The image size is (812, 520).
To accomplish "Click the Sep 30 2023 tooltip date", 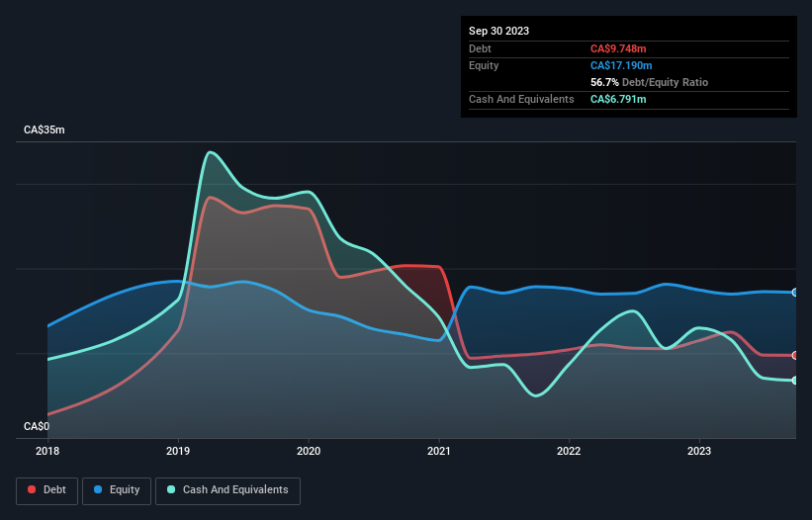I will click(498, 31).
